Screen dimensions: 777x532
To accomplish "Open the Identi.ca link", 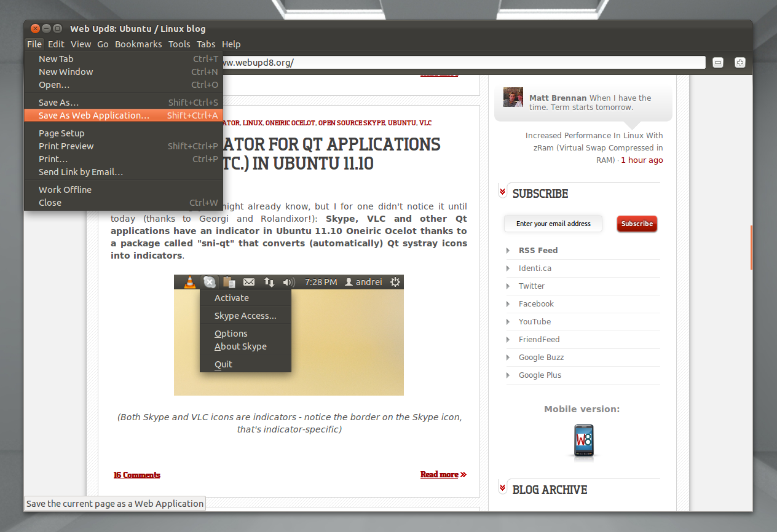I will pyautogui.click(x=535, y=268).
